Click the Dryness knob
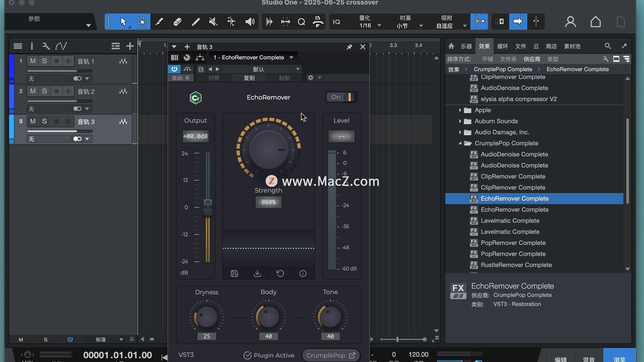 point(207,317)
